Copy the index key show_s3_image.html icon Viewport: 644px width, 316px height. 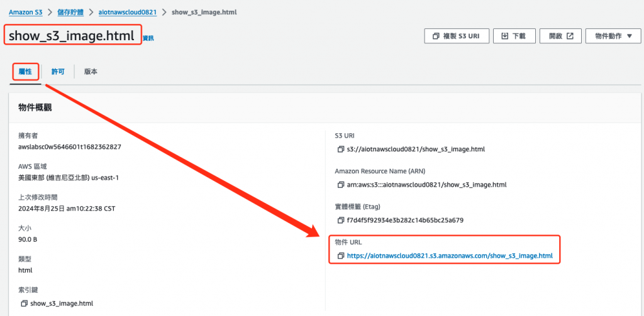(x=24, y=303)
